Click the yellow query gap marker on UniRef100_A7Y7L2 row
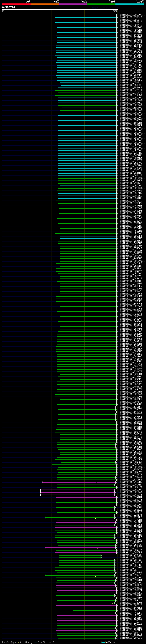The image size is (146, 644). pyautogui.click(x=96, y=518)
